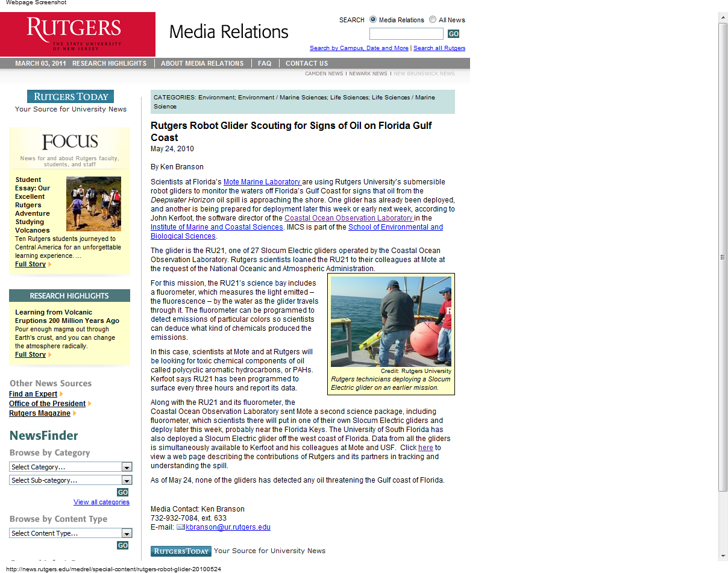Click the Browse by Content Type heading
728x573 pixels.
[58, 519]
